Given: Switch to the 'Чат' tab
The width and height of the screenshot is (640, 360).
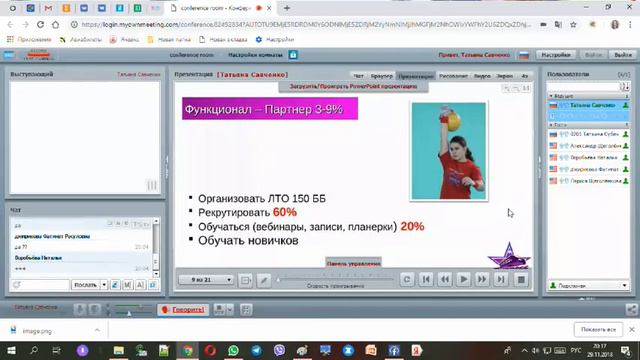Looking at the screenshot, I should coord(358,76).
